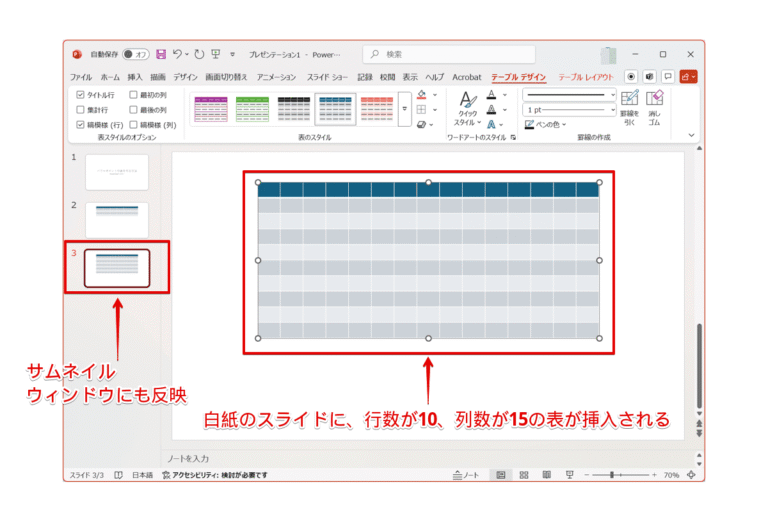Select the 消しゴム eraser tool
Image resolution: width=768 pixels, height=512 pixels.
(654, 108)
